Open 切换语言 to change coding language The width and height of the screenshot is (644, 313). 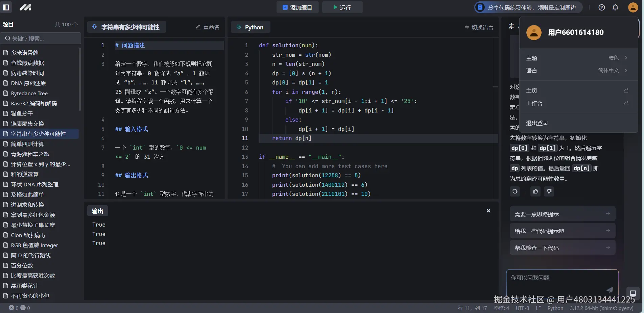pos(479,27)
